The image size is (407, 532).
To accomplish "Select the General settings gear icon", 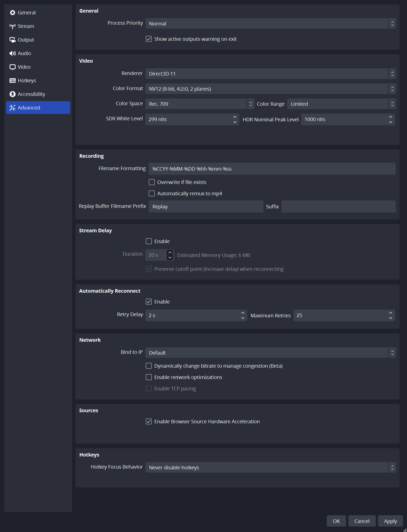I will 13,12.
